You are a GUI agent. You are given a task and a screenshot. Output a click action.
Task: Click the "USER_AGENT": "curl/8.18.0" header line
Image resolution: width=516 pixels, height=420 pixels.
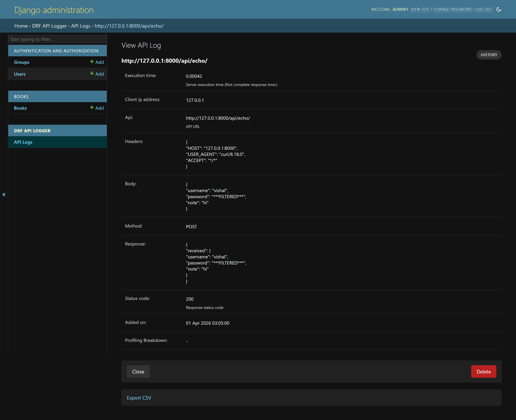(215, 154)
